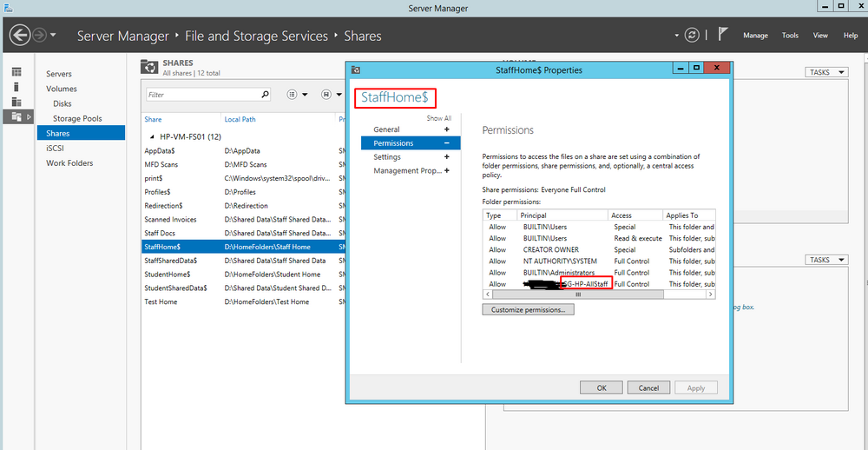This screenshot has height=450, width=868.
Task: Click the Dashboard icon in left rail
Action: 16,72
